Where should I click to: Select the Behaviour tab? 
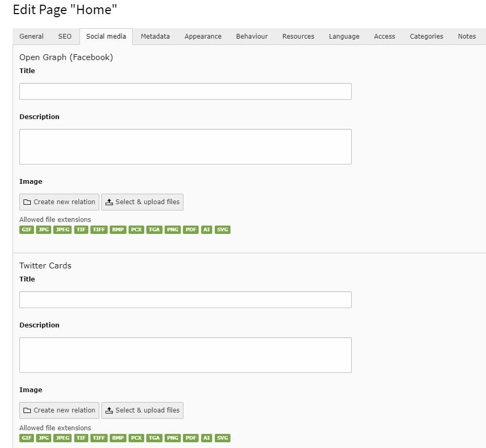(251, 36)
